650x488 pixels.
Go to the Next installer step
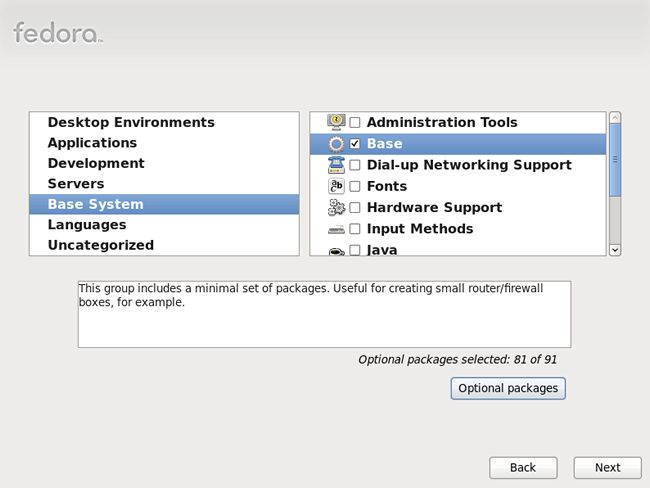[607, 468]
